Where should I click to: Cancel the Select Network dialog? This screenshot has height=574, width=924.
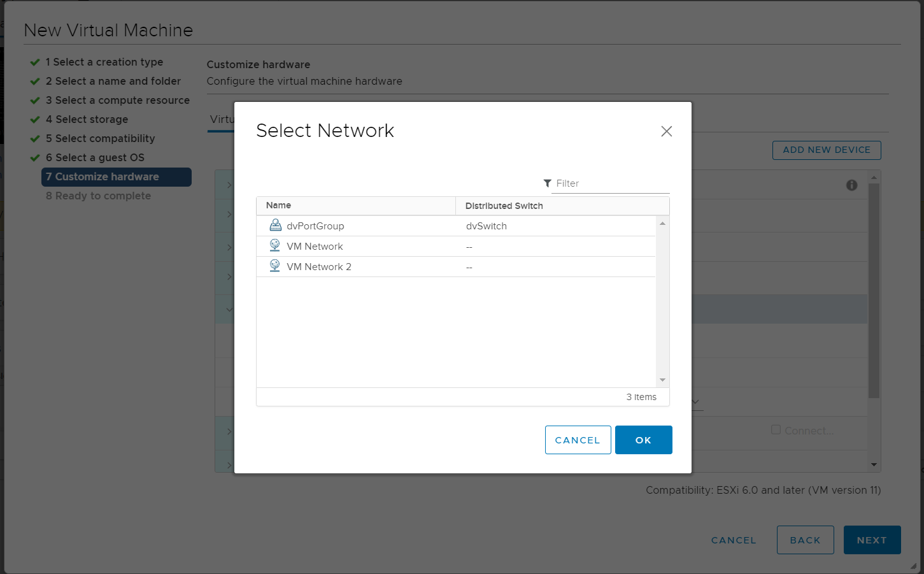point(578,440)
